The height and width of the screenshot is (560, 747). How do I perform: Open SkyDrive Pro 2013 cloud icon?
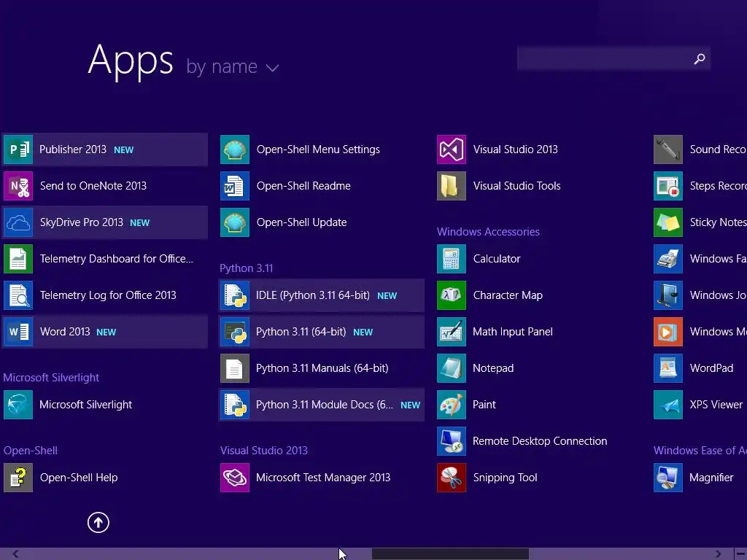18,222
